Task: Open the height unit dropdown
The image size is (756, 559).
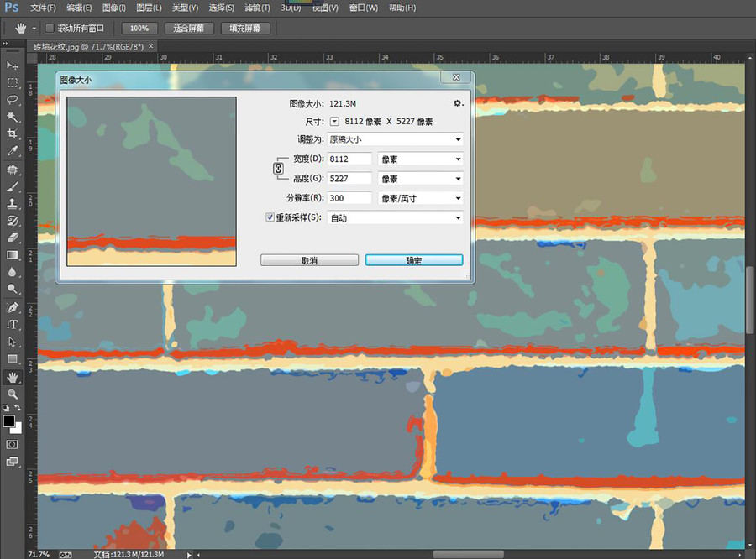Action: (421, 179)
